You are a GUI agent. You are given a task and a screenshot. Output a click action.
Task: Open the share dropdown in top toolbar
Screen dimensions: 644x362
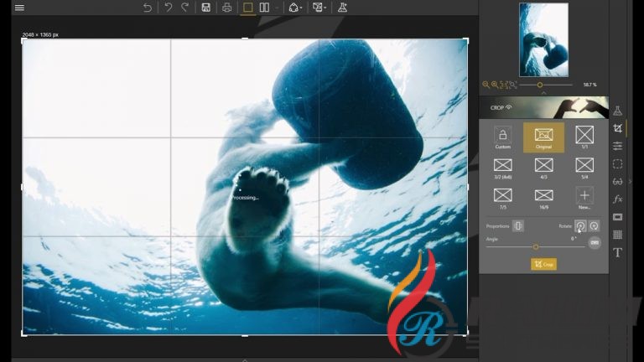[295, 8]
